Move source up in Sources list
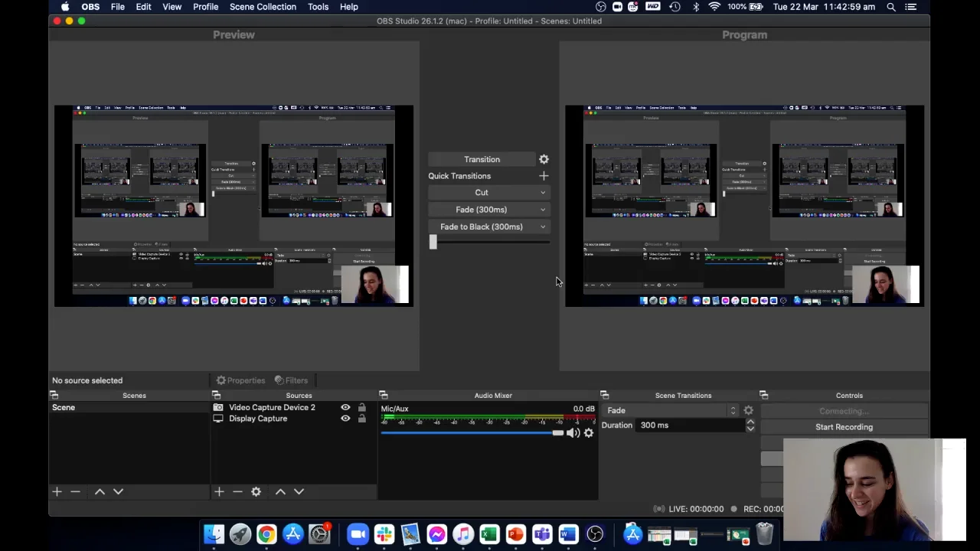 [x=280, y=491]
